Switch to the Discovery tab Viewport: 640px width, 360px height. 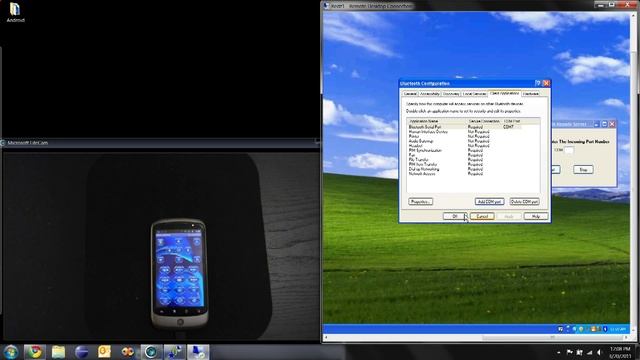point(451,94)
